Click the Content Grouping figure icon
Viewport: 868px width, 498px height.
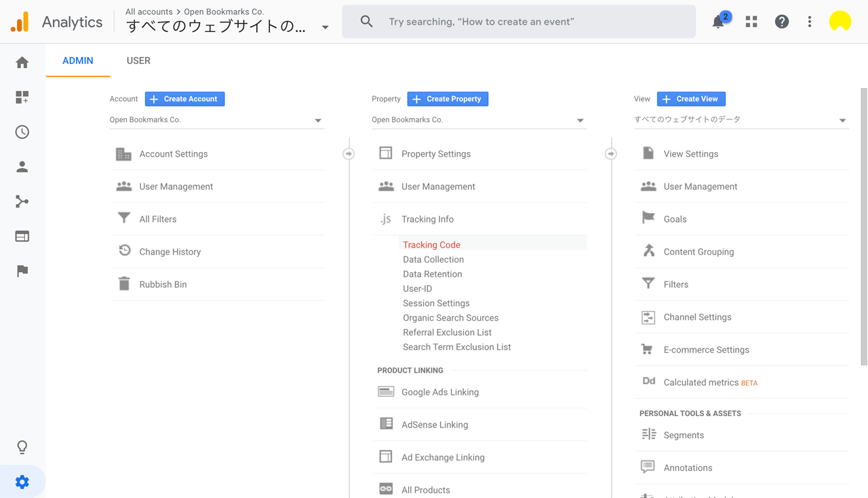point(649,251)
